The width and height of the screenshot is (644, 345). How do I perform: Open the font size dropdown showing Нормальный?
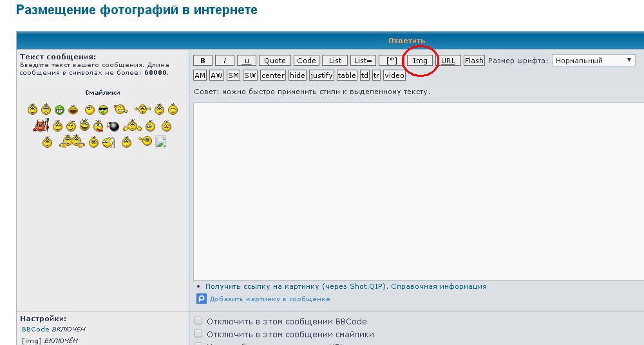594,61
